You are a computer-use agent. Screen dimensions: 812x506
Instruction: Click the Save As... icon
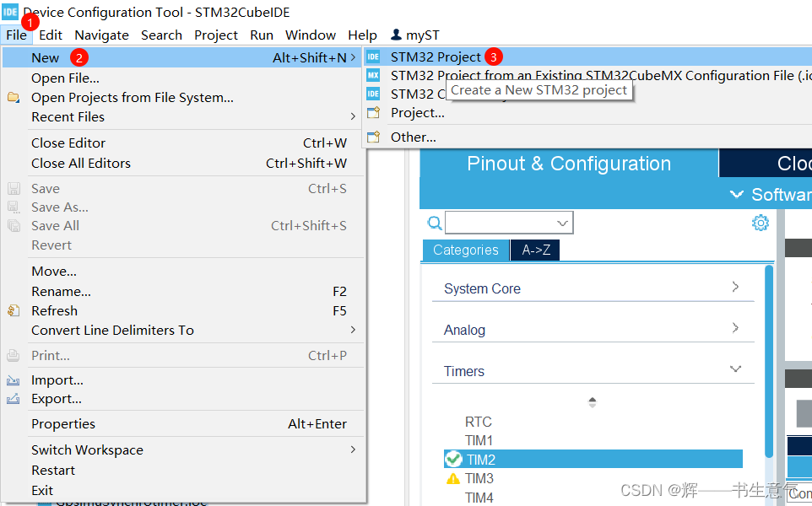pos(14,207)
